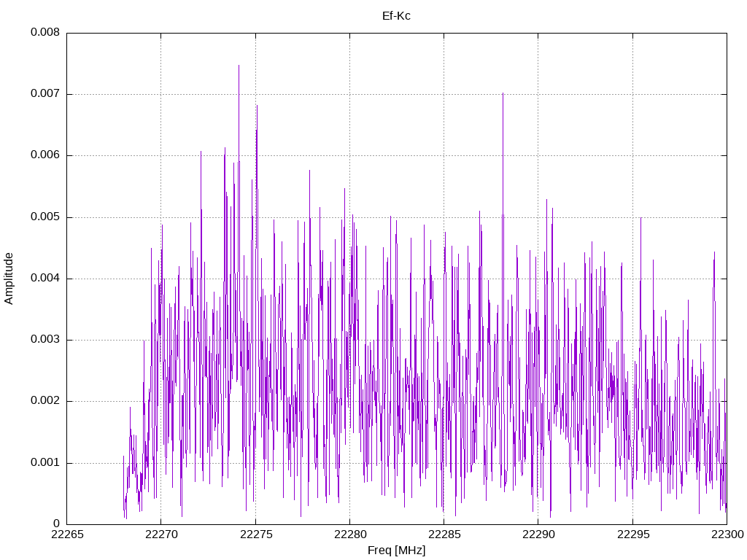
Task: Click the Freq [MHz] x-axis label
Action: click(396, 550)
